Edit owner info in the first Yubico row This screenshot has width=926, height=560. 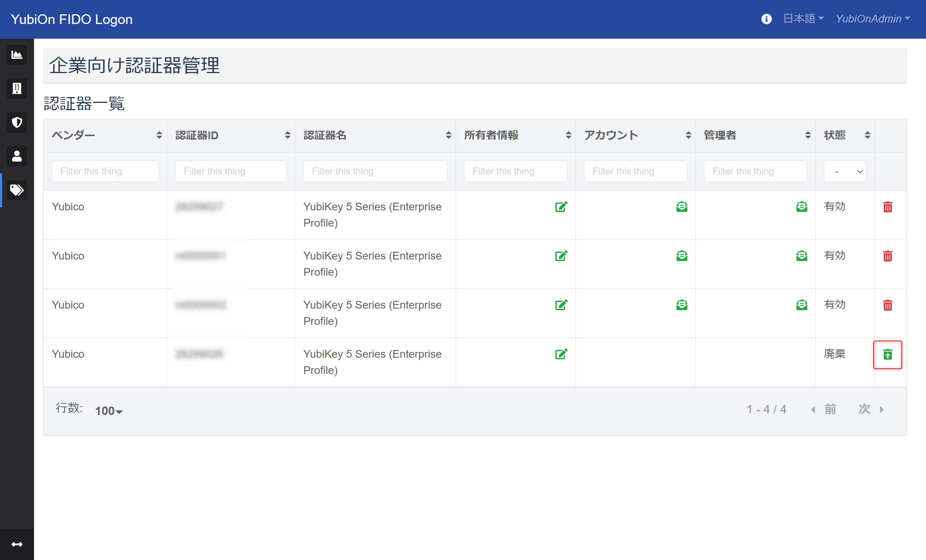tap(561, 207)
